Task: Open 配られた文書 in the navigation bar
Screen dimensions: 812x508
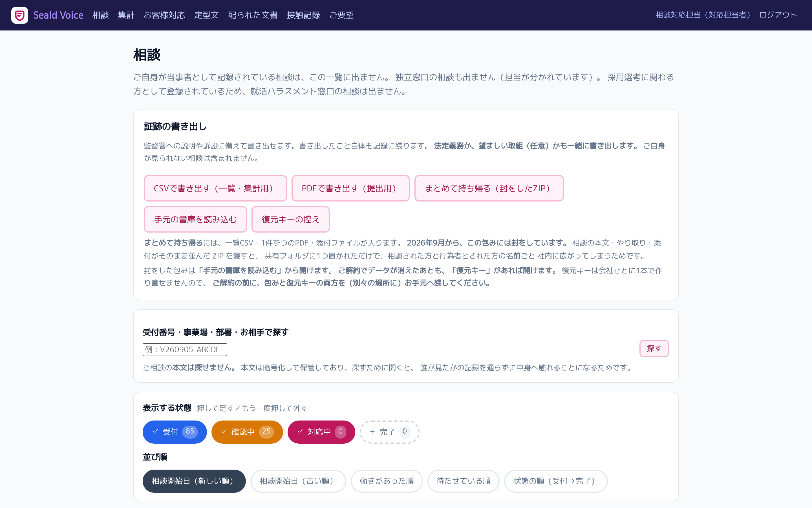Action: click(253, 15)
